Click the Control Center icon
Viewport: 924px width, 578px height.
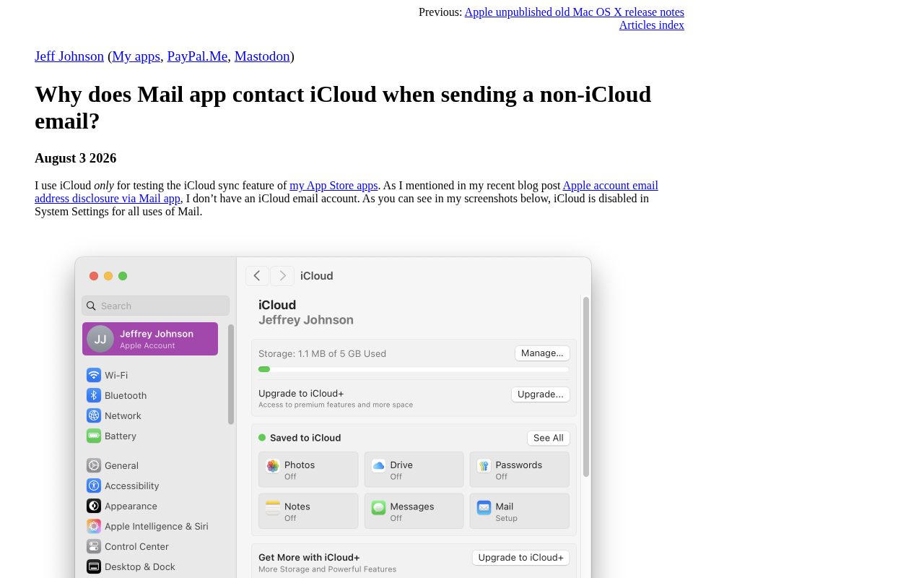[94, 546]
